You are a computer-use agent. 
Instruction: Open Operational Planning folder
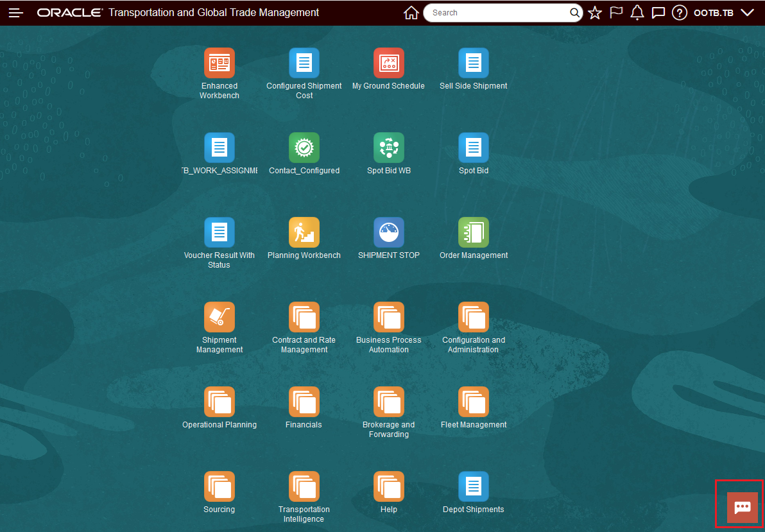(x=219, y=402)
